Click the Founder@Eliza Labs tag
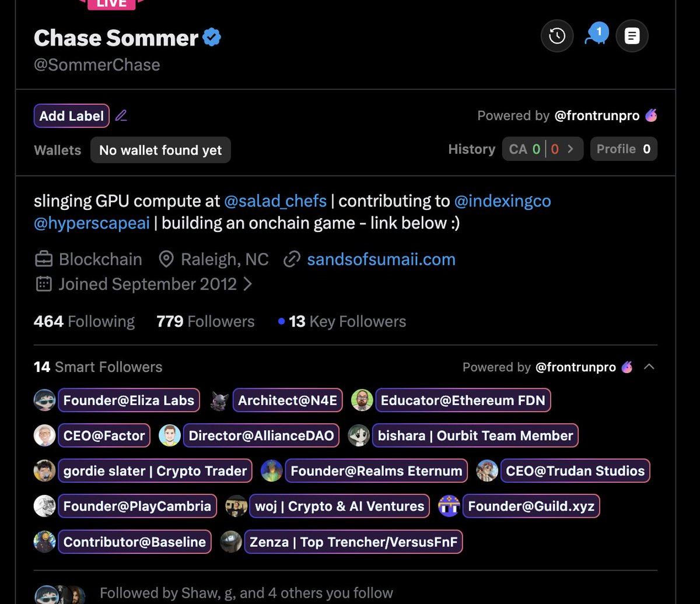This screenshot has height=604, width=700. [129, 401]
